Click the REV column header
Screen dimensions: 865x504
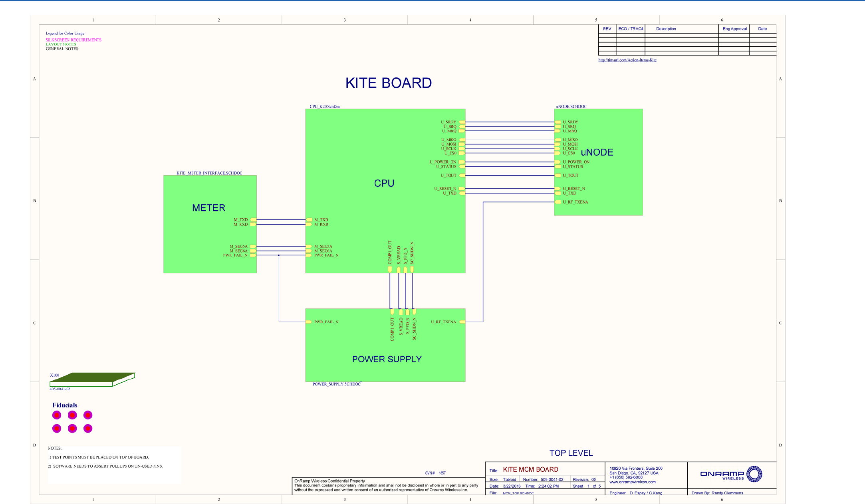[607, 29]
